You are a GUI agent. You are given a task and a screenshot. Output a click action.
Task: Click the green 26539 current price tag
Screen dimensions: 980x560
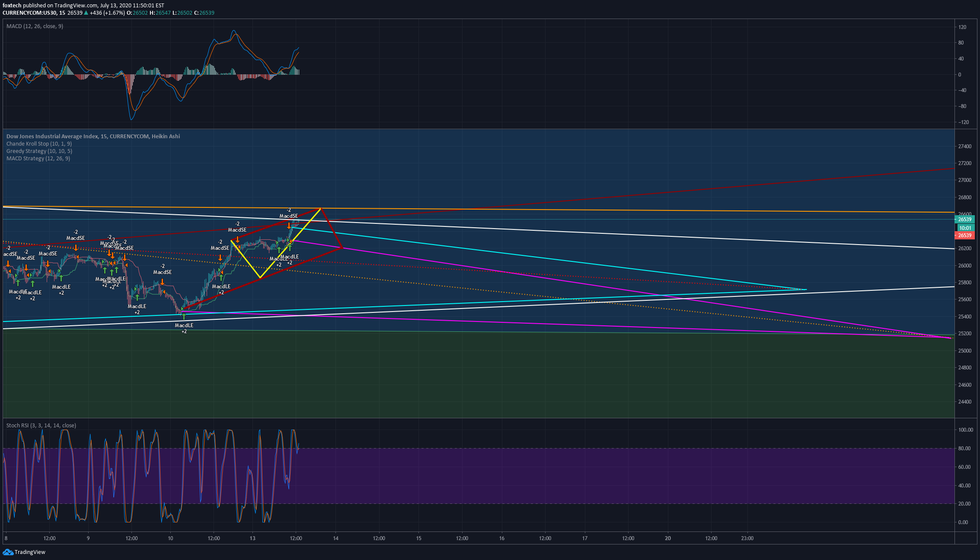tap(964, 220)
